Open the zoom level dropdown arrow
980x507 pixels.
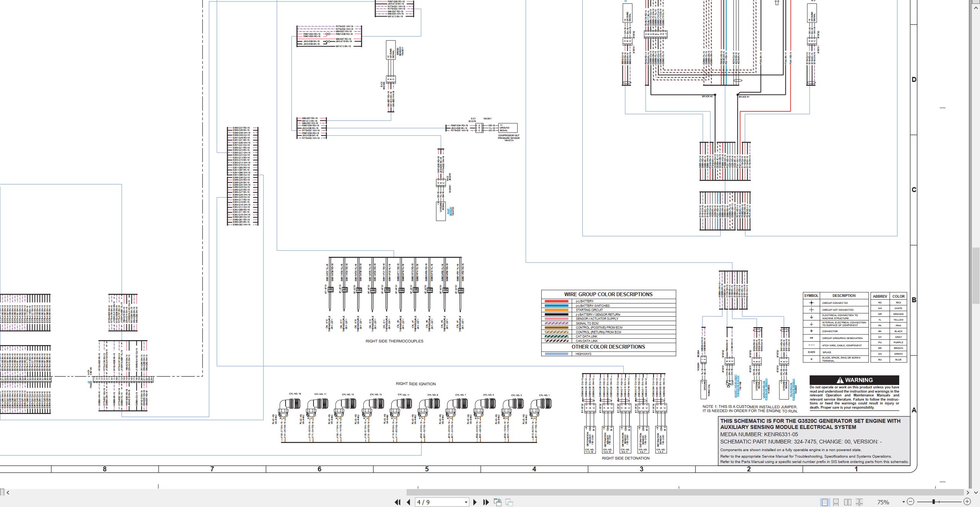[903, 502]
